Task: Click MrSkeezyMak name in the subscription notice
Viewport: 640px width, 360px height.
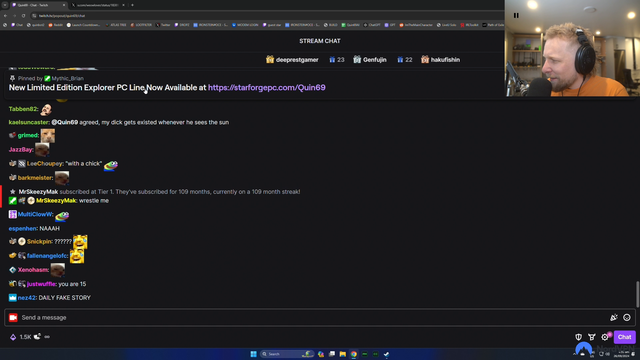Action: 38,191
